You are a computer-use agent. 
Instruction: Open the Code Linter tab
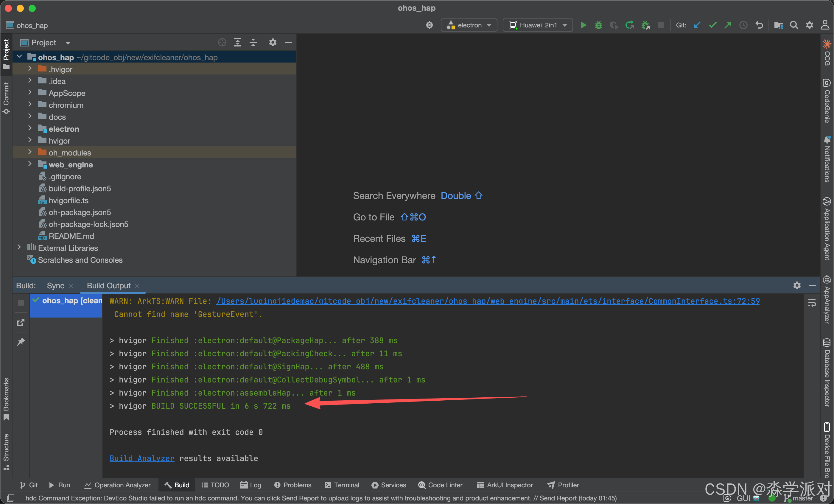coord(440,485)
